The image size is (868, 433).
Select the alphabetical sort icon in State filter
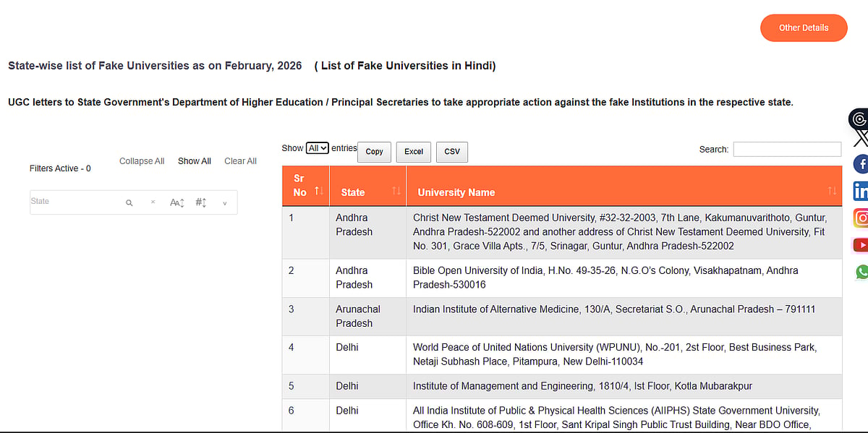tap(176, 202)
